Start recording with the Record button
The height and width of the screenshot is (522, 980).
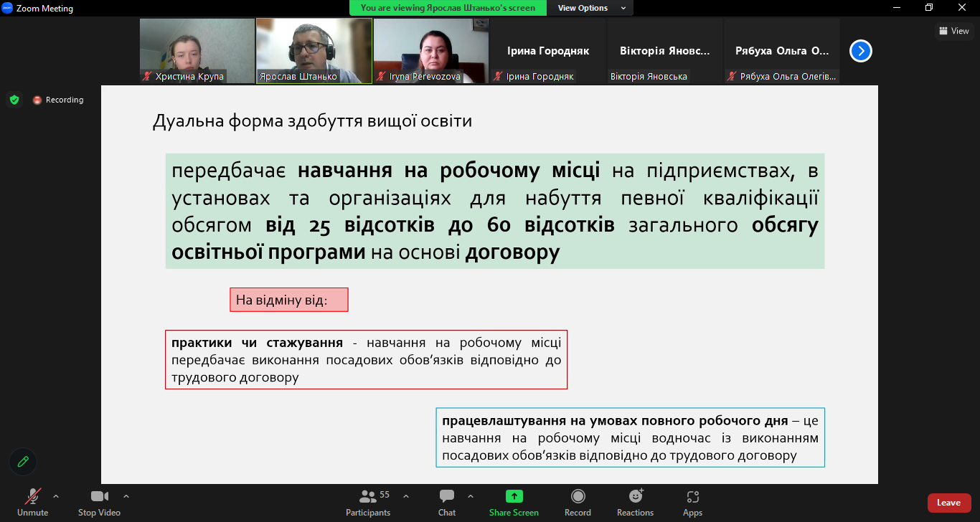click(x=578, y=502)
